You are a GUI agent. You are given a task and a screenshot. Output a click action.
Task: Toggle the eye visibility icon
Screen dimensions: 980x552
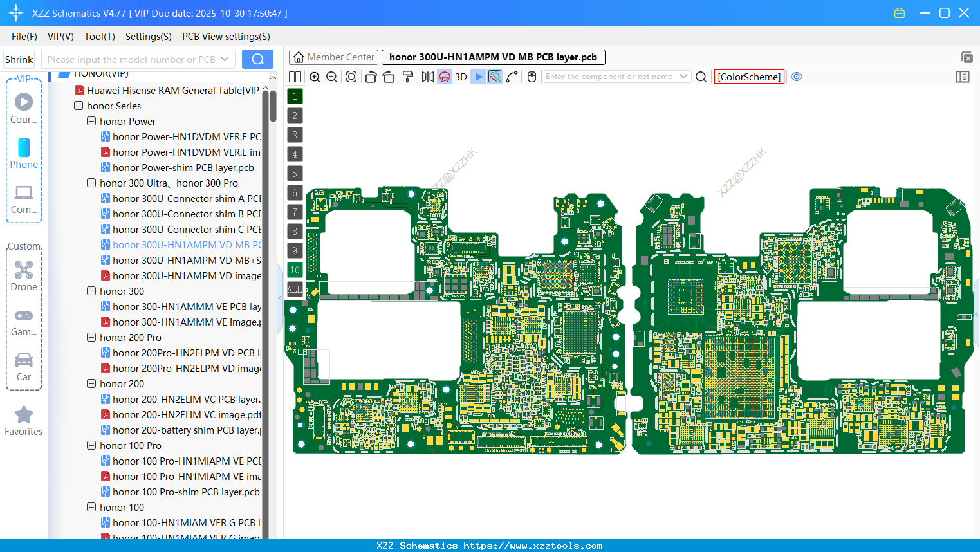click(x=797, y=77)
